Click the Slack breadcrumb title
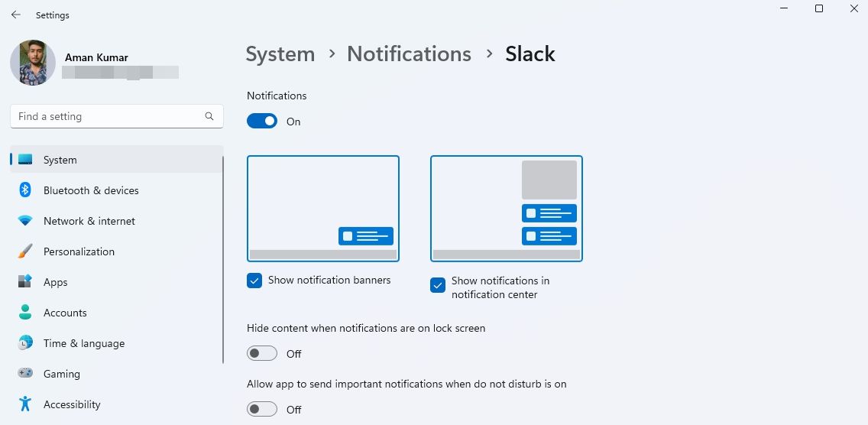Viewport: 868px width, 425px height. point(530,54)
